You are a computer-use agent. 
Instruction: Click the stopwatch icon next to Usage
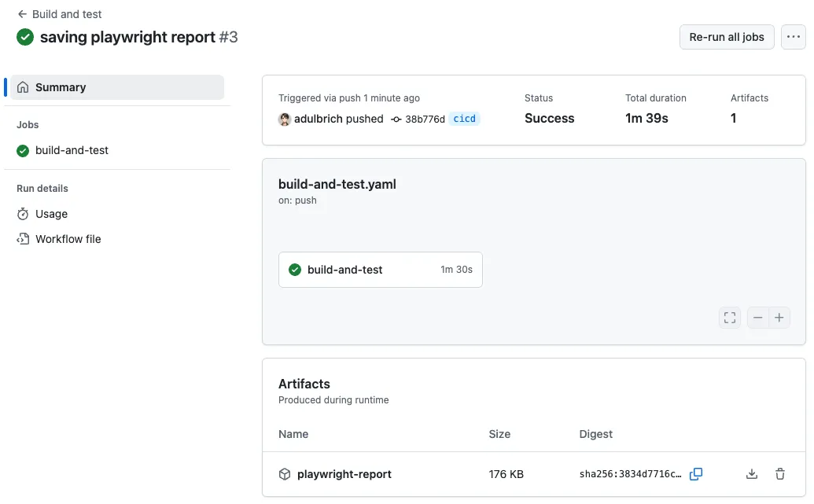tap(23, 214)
